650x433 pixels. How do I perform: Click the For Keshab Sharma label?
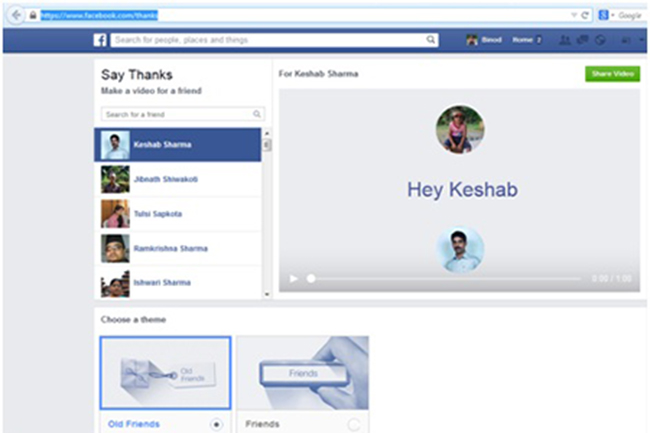click(x=318, y=74)
